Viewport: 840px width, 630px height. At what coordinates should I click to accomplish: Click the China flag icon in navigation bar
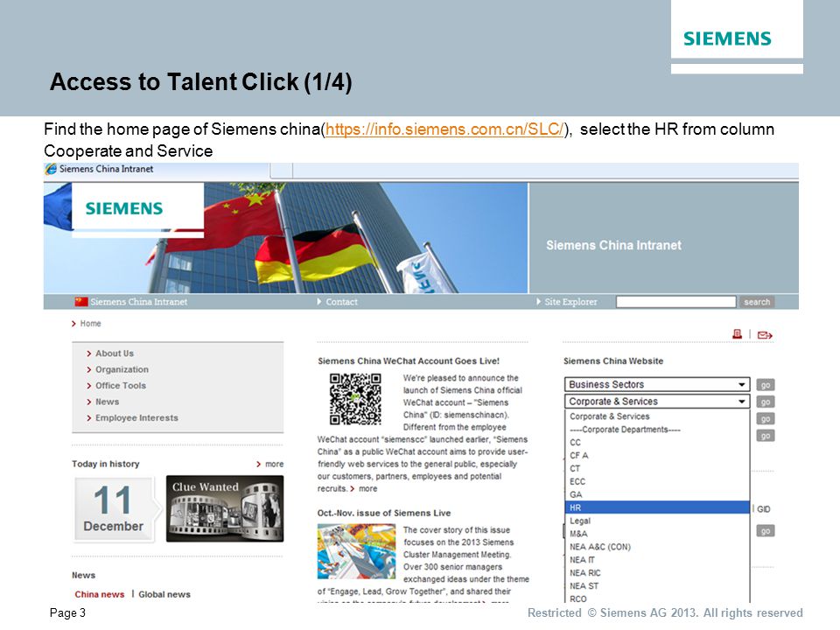click(x=81, y=302)
